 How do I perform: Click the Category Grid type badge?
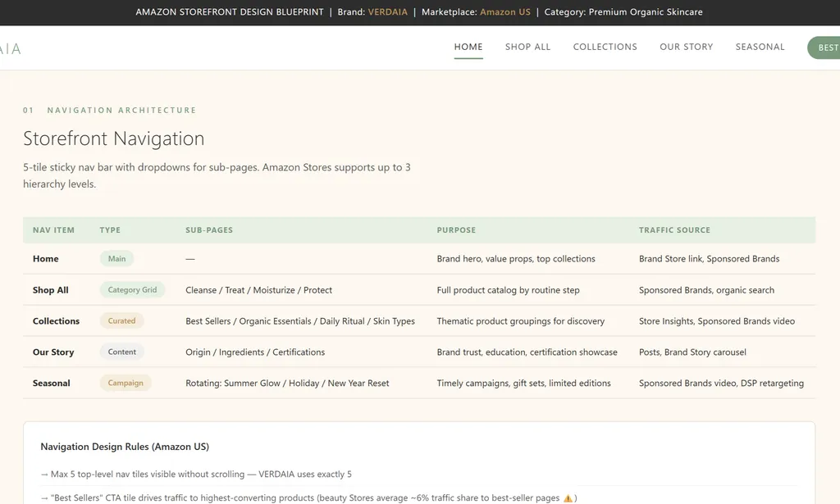tap(132, 290)
